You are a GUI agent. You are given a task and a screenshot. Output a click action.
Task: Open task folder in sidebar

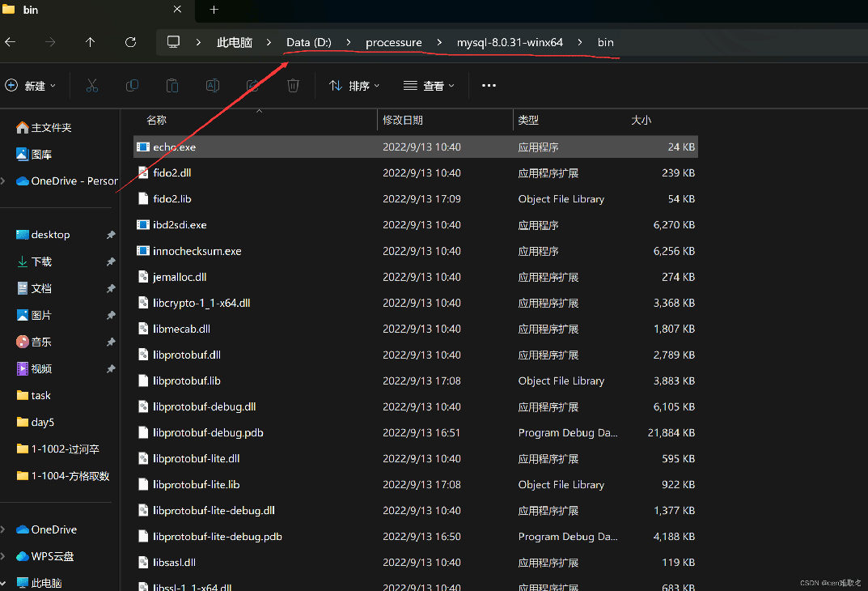coord(34,395)
